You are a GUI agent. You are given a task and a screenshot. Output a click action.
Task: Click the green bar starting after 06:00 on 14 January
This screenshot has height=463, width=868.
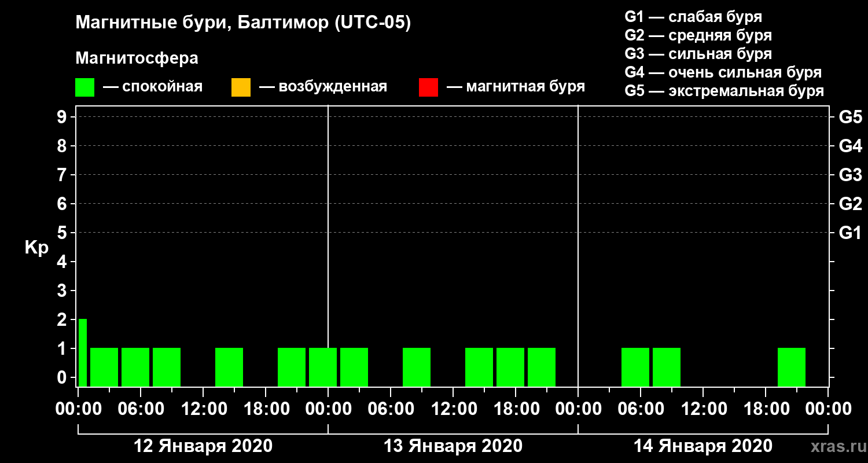[x=667, y=367]
